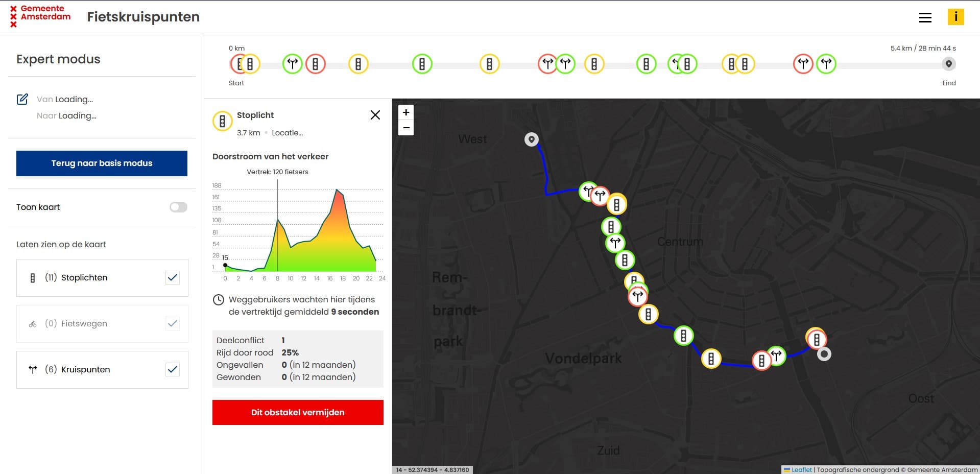Open the Leaflet attribution link
The image size is (980, 474).
pos(801,470)
